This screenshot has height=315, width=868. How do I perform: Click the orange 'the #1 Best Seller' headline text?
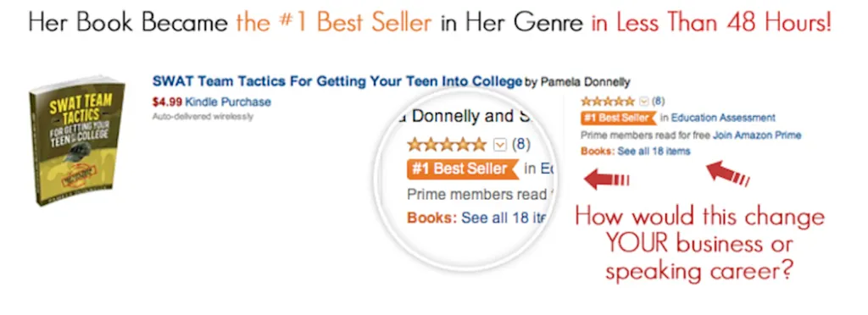pos(334,23)
